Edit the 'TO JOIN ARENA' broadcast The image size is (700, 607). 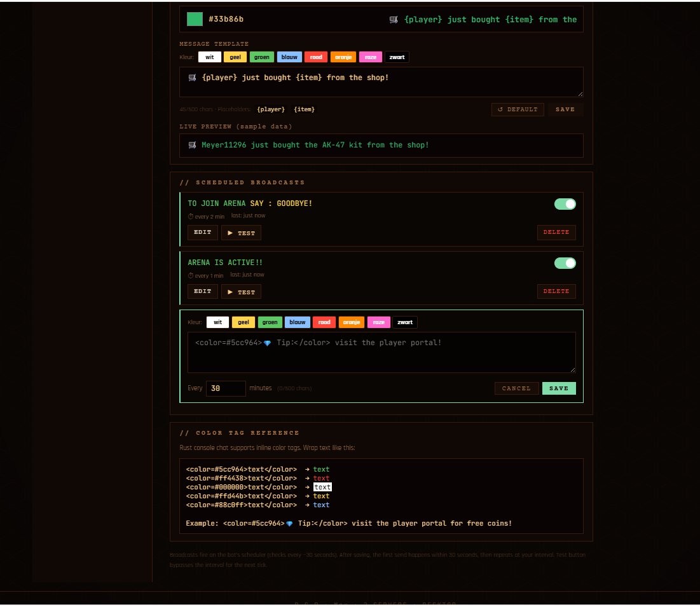203,233
